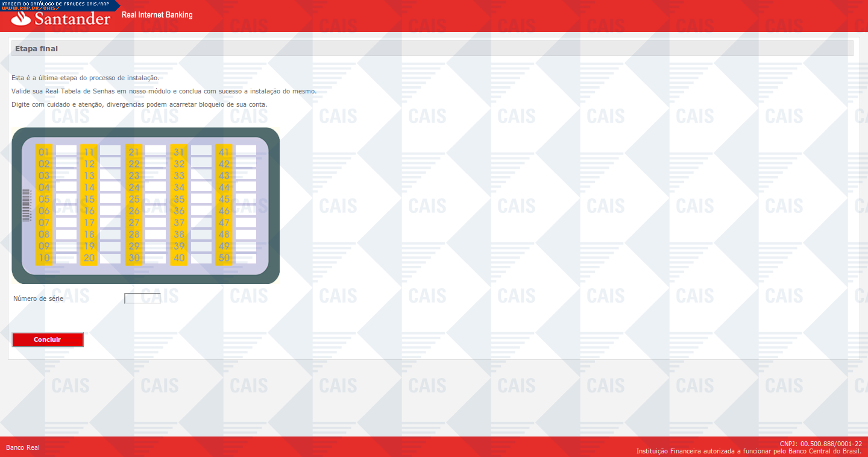Click the input box for position 21
868x457 pixels.
point(156,151)
